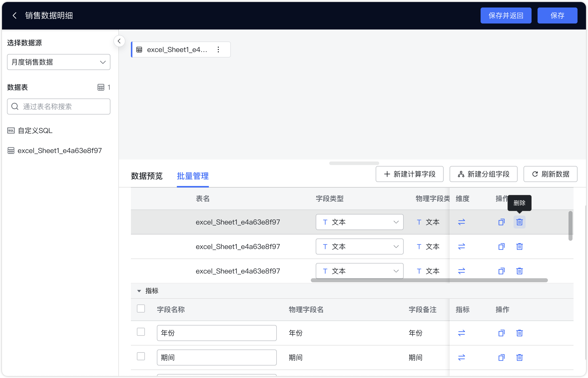The image size is (588, 378).
Task: Convert third dimension row to metric
Action: pos(461,271)
